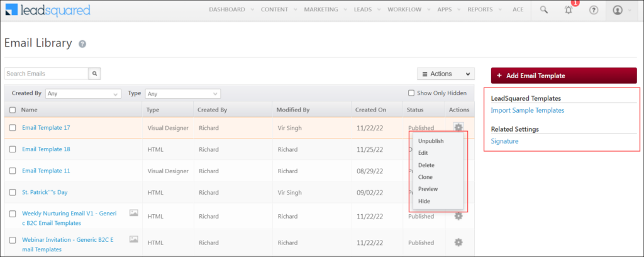Choose Preview from the context menu
Viewport: 644px width, 257px height.
[x=428, y=189]
